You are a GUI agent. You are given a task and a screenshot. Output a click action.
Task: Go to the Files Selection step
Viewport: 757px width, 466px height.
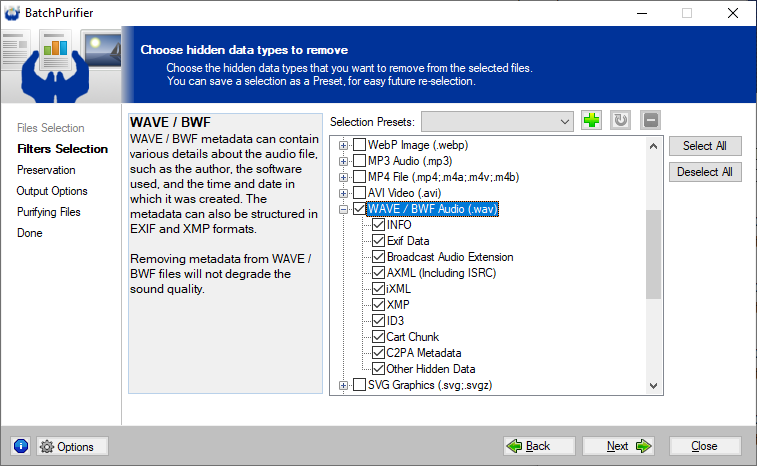[x=51, y=128]
